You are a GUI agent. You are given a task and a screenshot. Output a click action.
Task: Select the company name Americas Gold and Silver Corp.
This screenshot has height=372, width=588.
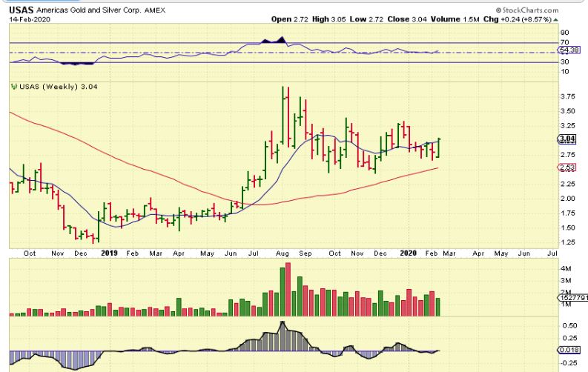pos(89,10)
